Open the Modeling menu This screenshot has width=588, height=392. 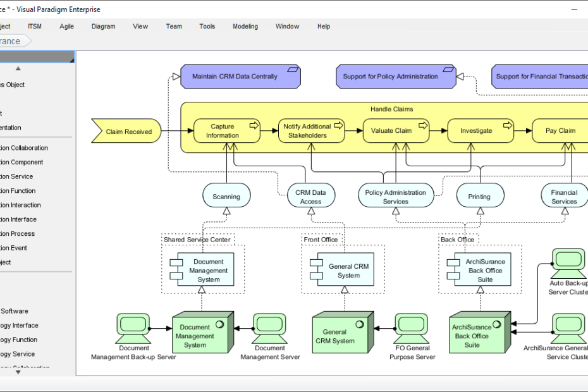tap(245, 26)
